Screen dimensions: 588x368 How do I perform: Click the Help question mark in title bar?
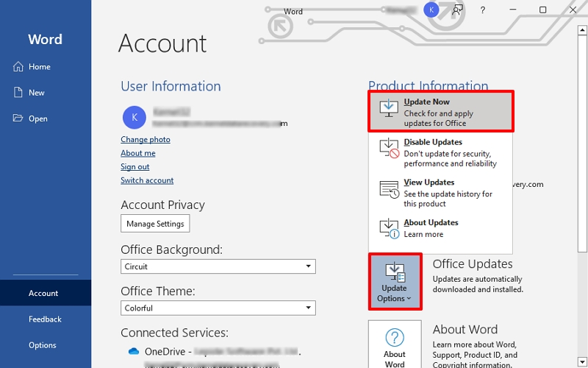click(x=482, y=10)
